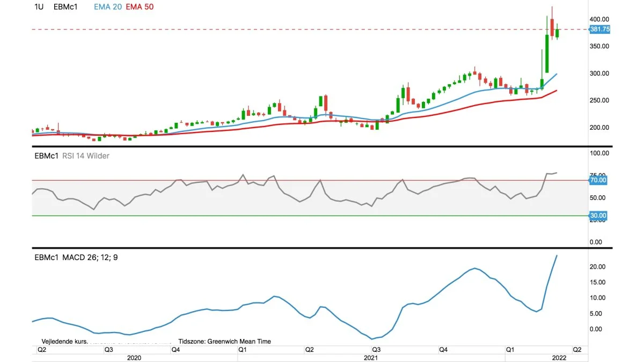Image resolution: width=644 pixels, height=362 pixels.
Task: Open the 1U interval selector
Action: coord(39,8)
